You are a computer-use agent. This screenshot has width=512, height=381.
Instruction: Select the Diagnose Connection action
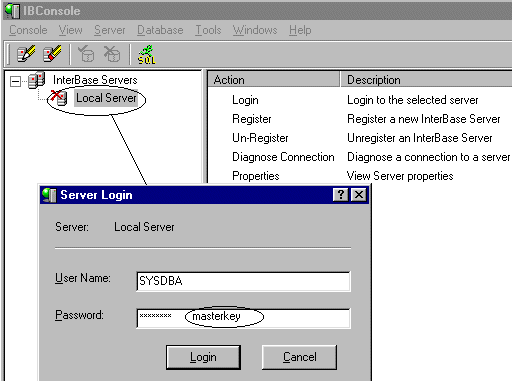coord(283,157)
